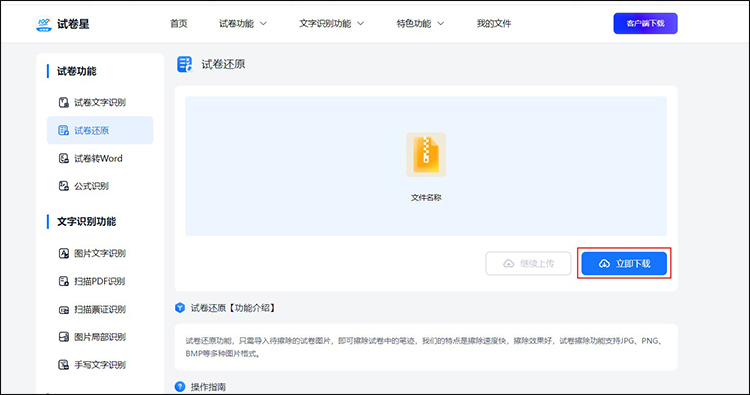Viewport: 750px width, 395px height.
Task: Click the 操作指南 heading text
Action: coord(208,386)
